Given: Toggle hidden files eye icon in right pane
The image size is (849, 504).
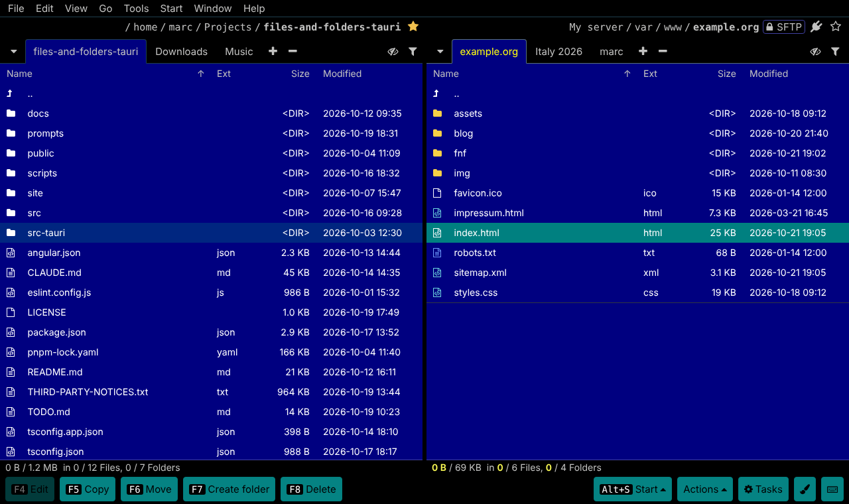Looking at the screenshot, I should click(x=816, y=51).
